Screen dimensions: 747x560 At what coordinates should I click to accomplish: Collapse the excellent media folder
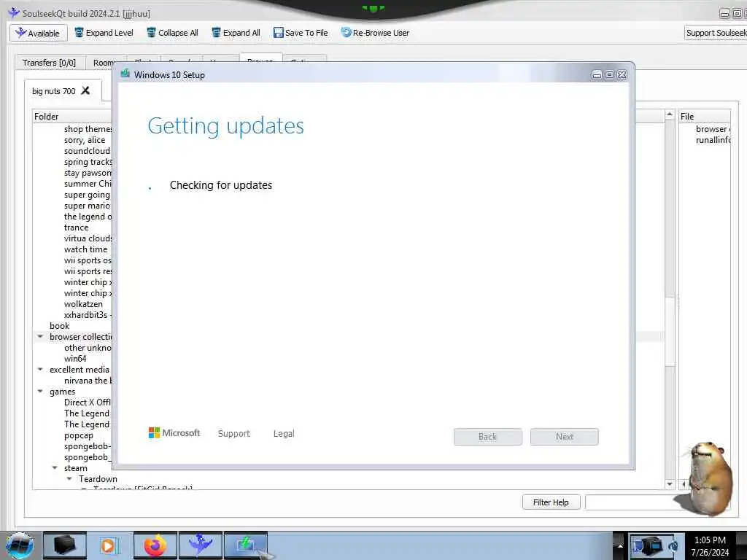(x=40, y=369)
